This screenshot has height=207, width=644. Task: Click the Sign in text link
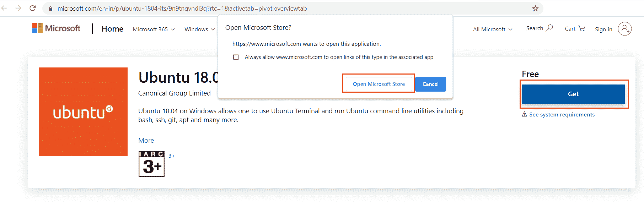[x=603, y=29]
